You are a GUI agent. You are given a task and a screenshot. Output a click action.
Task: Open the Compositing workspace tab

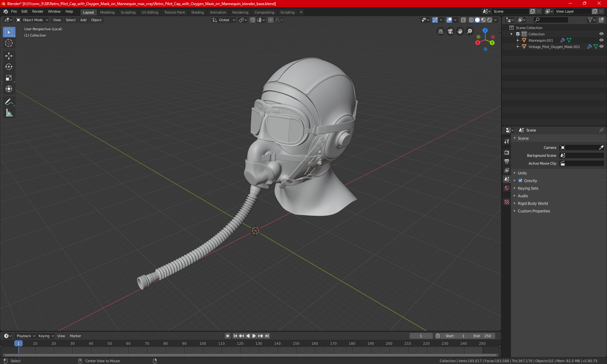tap(264, 12)
